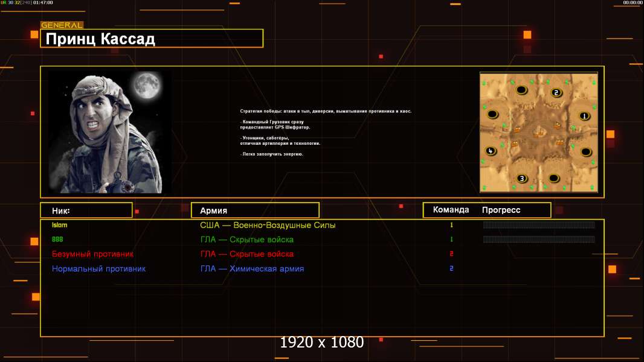
Task: Click the loading progress bar for 888
Action: tap(539, 240)
